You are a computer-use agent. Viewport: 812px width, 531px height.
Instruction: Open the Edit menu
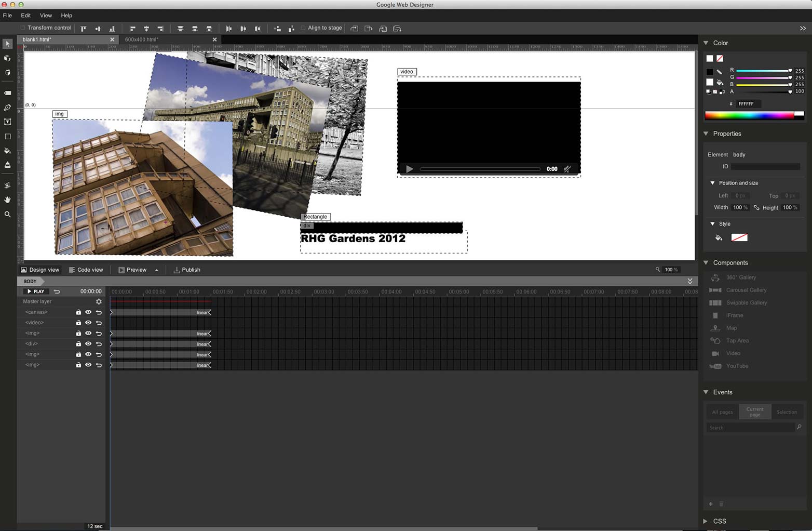tap(25, 16)
